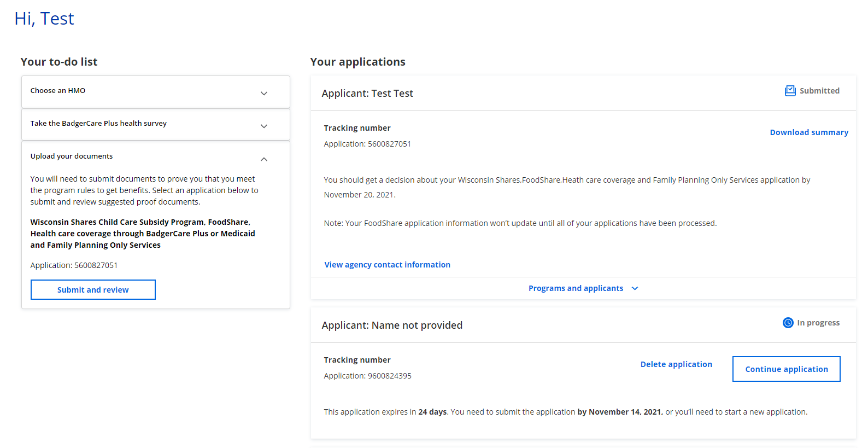Click the Programs and applicants chevron arrow
868x448 pixels.
[635, 288]
